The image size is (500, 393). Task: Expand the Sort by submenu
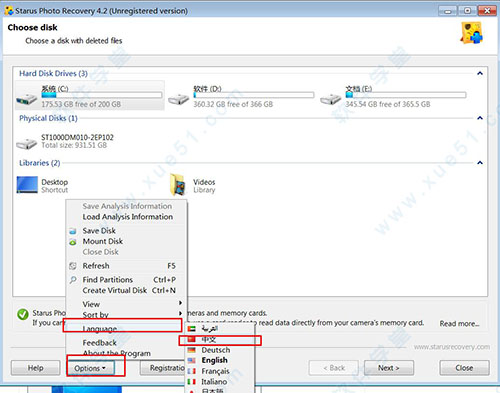point(127,314)
